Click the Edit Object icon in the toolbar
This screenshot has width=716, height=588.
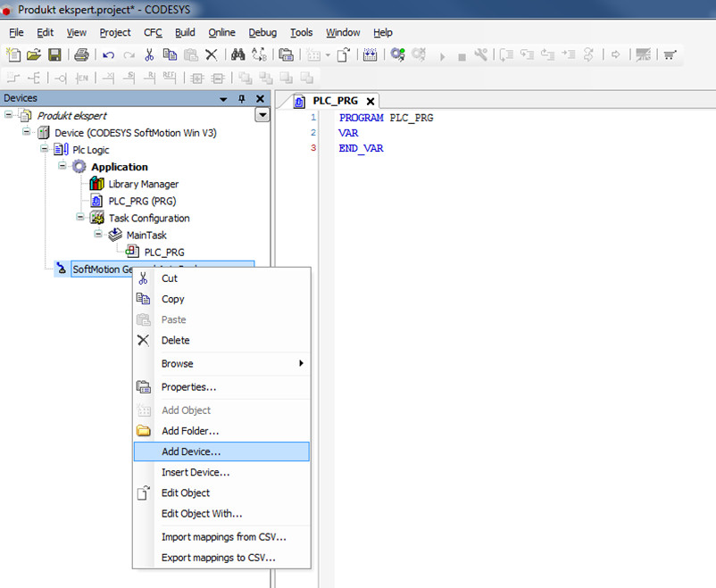tap(344, 54)
